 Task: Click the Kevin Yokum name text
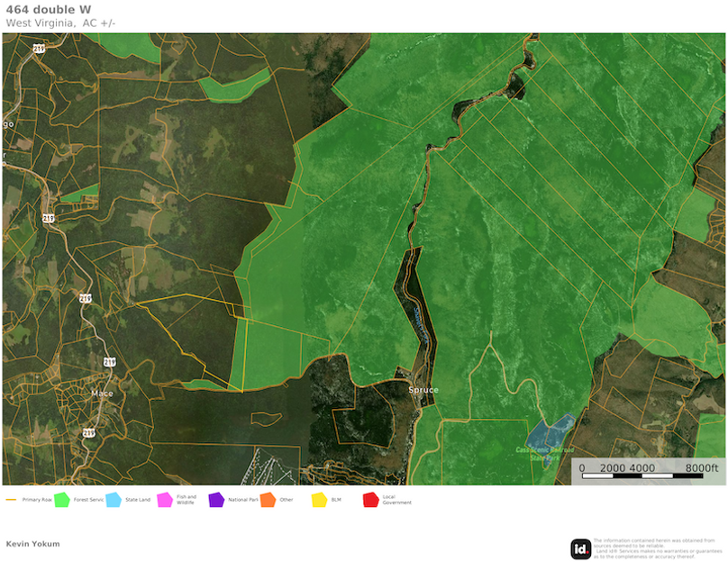click(32, 543)
